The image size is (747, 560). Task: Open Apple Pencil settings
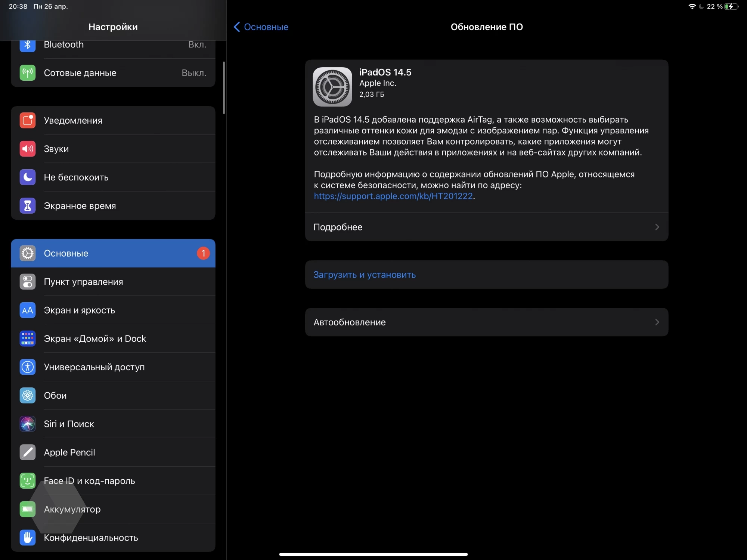point(113,452)
